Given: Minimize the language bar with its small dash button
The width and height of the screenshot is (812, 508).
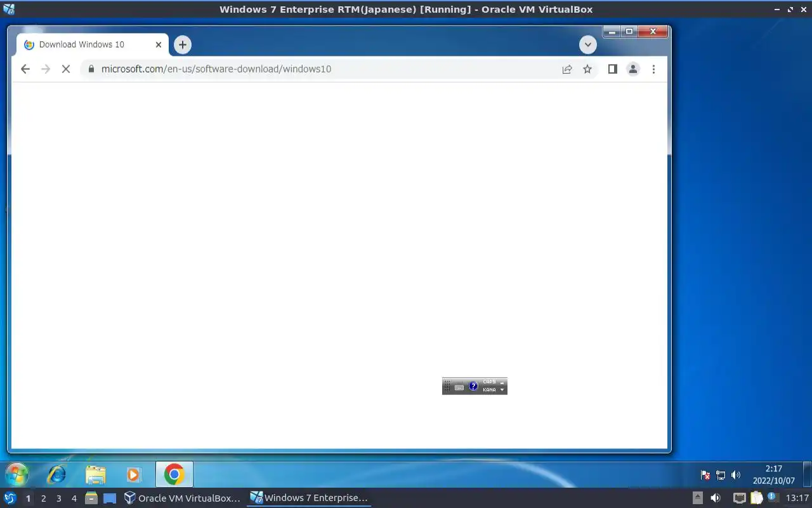Looking at the screenshot, I should click(x=502, y=382).
